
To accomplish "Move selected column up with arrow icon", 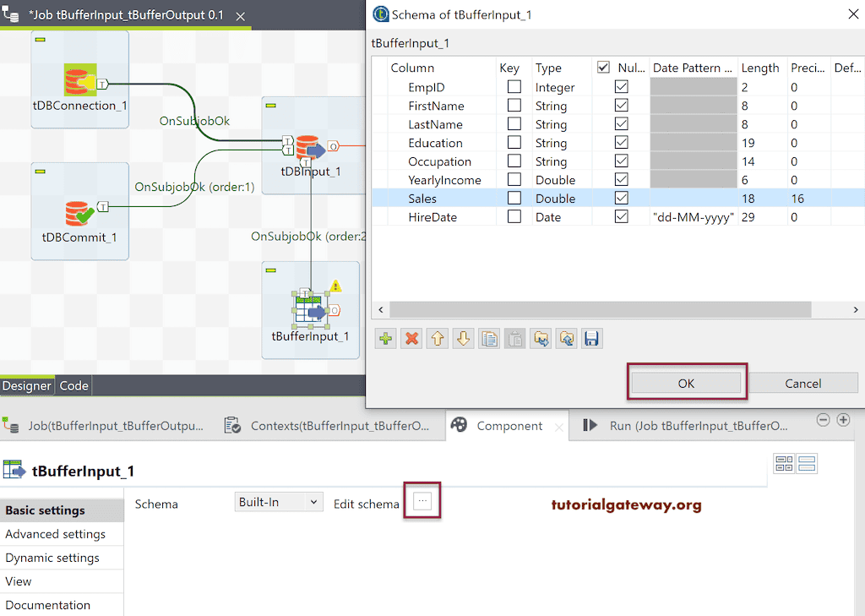I will click(x=438, y=338).
